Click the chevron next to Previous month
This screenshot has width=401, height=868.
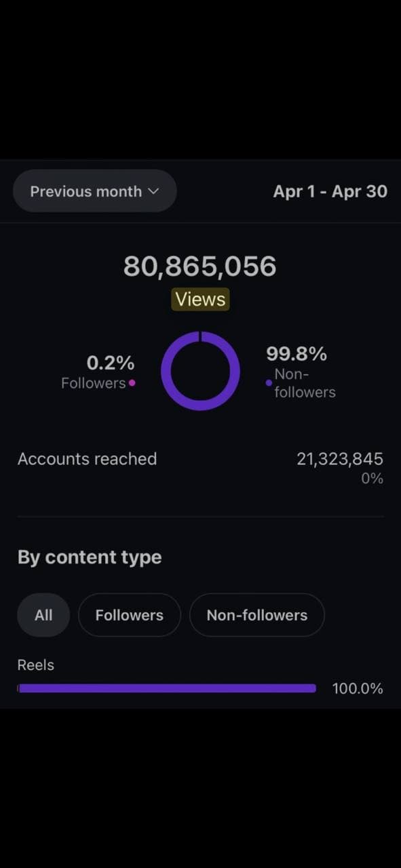pyautogui.click(x=153, y=191)
